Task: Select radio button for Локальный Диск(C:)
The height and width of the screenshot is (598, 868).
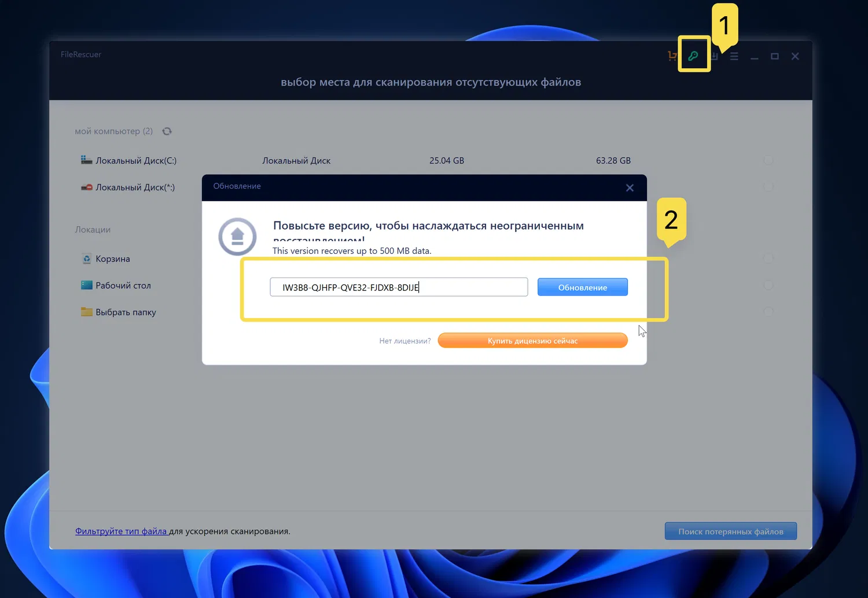Action: (768, 160)
